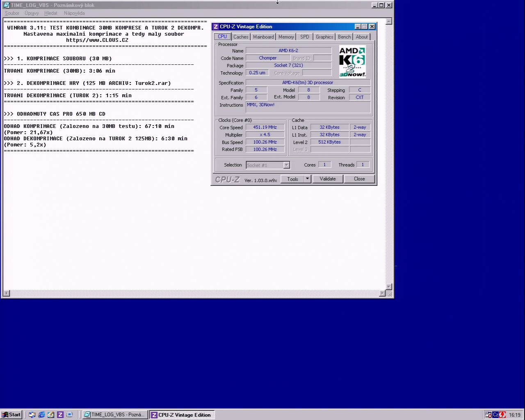Switch to the Mainboard tab
The image size is (525, 420).
click(263, 37)
